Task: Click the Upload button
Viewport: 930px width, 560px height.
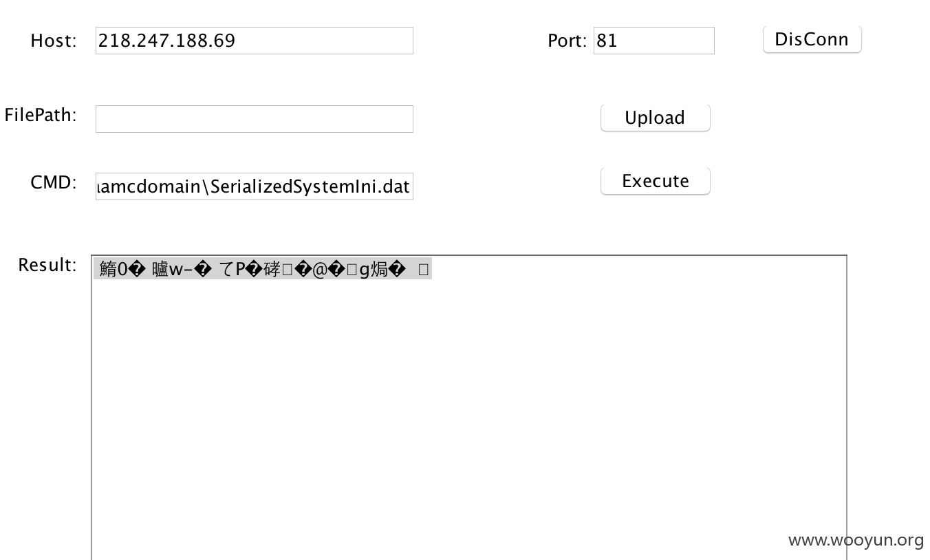Action: coord(655,118)
